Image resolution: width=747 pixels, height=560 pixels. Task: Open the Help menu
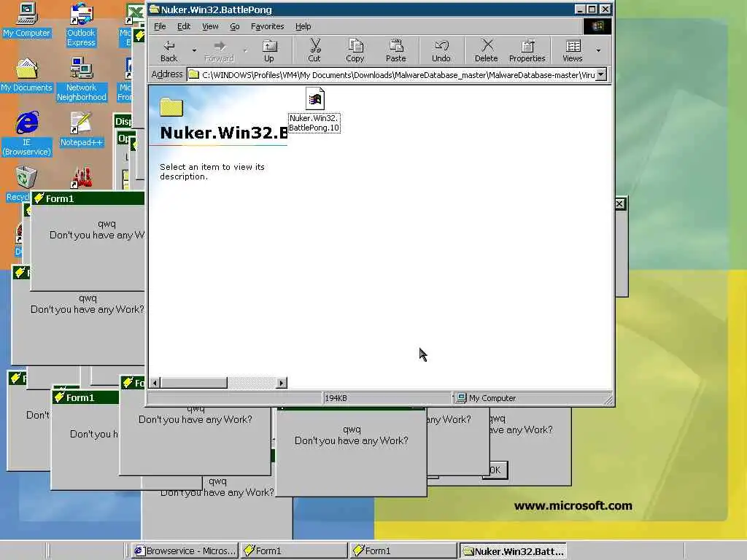(303, 26)
